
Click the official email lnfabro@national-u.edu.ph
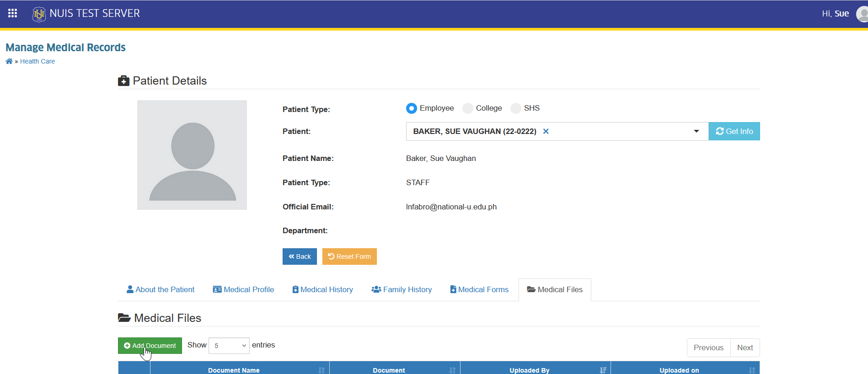tap(451, 207)
